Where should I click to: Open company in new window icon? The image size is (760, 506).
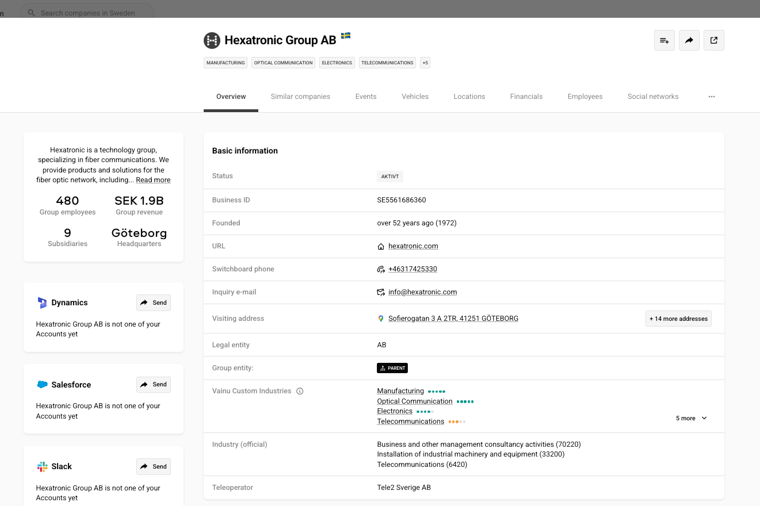click(x=714, y=41)
